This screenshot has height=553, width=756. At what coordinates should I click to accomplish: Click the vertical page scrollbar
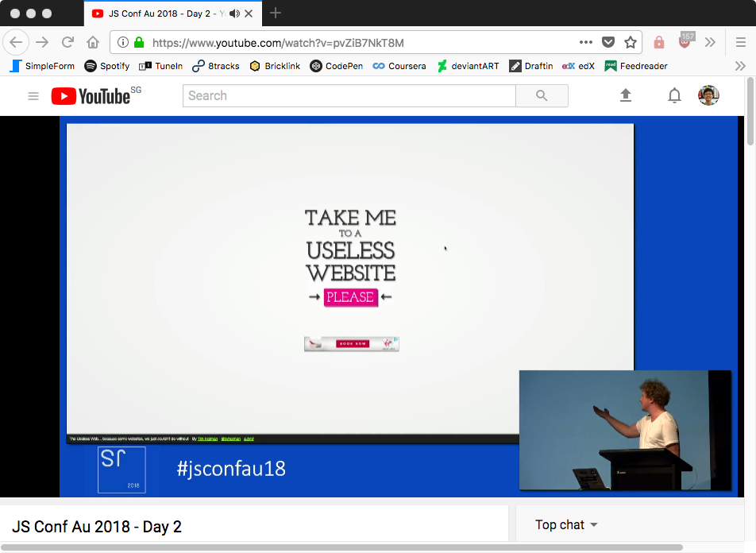pos(750,111)
